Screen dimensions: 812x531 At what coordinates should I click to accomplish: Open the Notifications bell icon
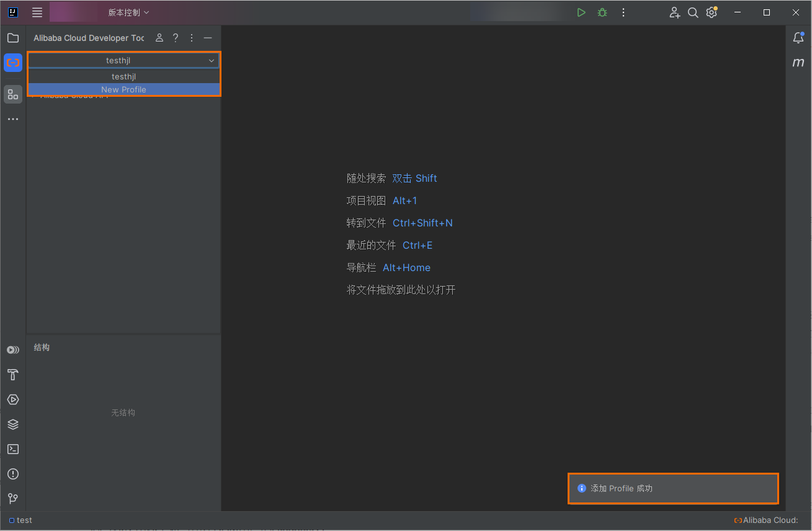(798, 38)
